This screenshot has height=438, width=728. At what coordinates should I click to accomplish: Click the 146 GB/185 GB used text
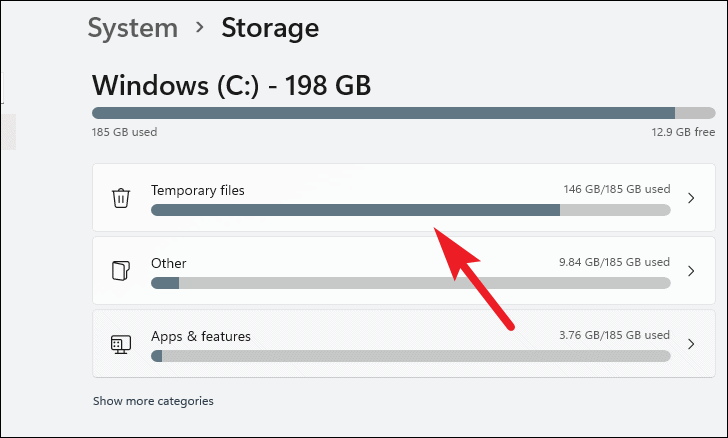click(x=616, y=189)
